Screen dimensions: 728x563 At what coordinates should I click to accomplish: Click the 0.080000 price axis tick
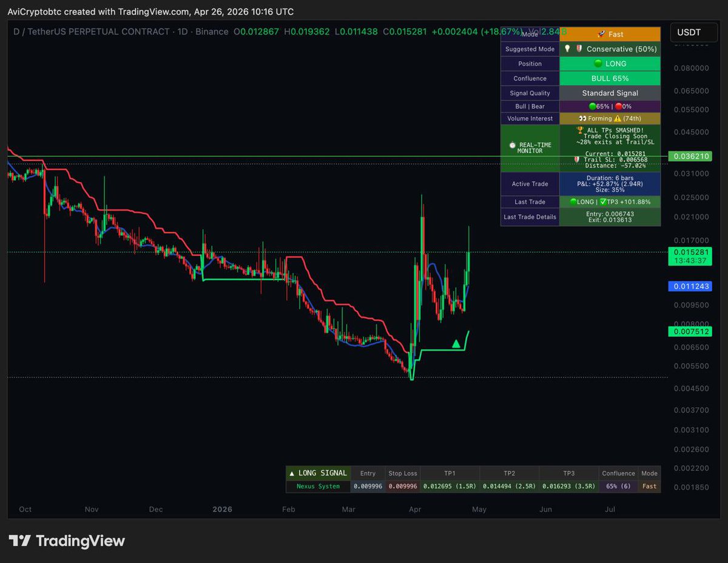[x=692, y=69]
